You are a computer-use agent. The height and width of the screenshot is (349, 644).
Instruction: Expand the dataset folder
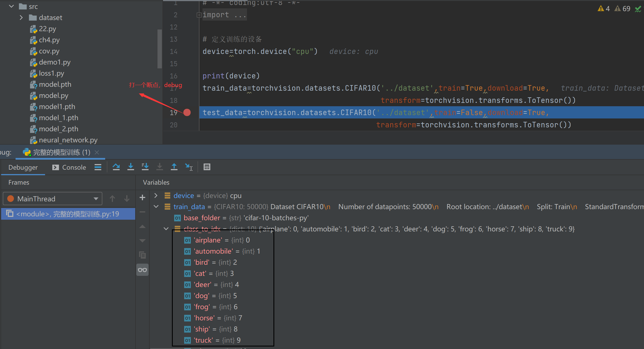(21, 18)
